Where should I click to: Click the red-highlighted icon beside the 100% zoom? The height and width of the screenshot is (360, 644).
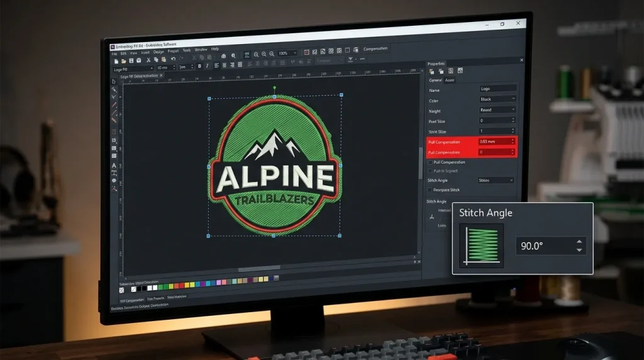click(x=306, y=52)
